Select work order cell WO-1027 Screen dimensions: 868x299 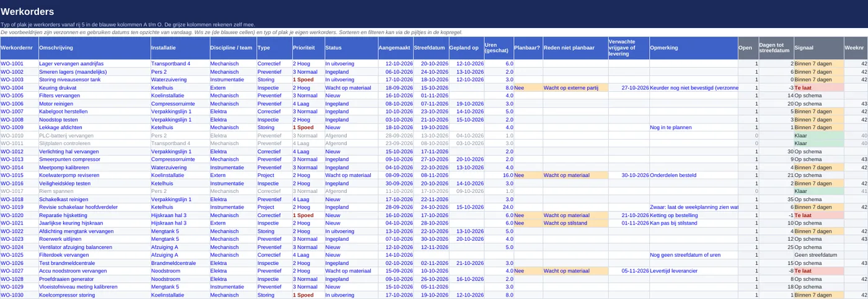click(x=19, y=271)
